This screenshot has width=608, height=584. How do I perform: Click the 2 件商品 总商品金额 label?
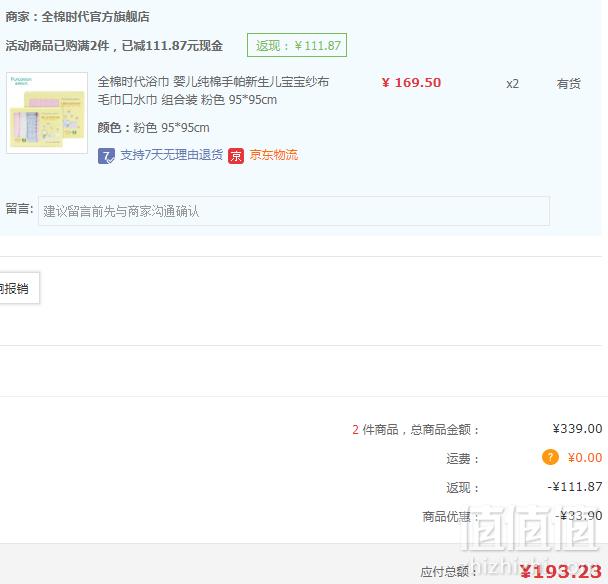(415, 430)
